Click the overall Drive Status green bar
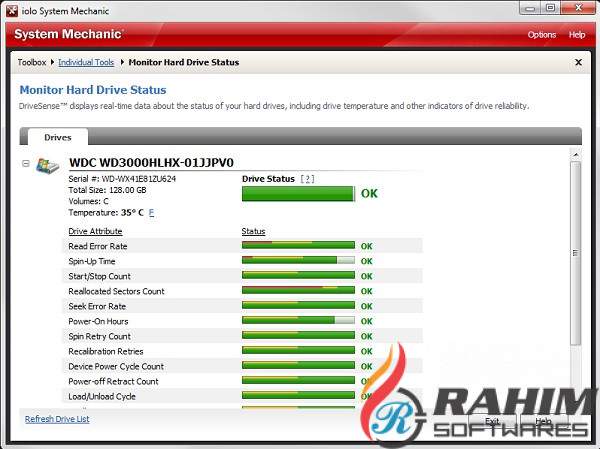Screen dimensions: 600x449 (x=297, y=193)
